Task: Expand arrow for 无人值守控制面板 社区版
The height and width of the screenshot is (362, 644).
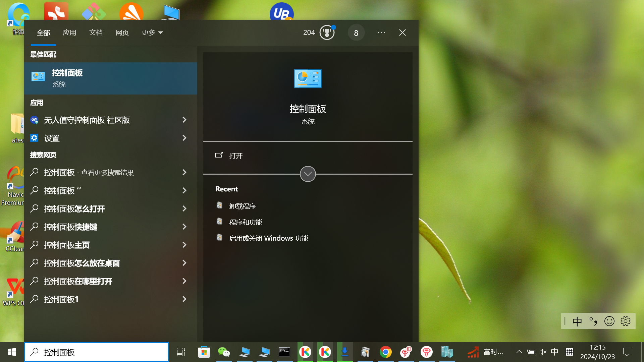Action: 184,120
